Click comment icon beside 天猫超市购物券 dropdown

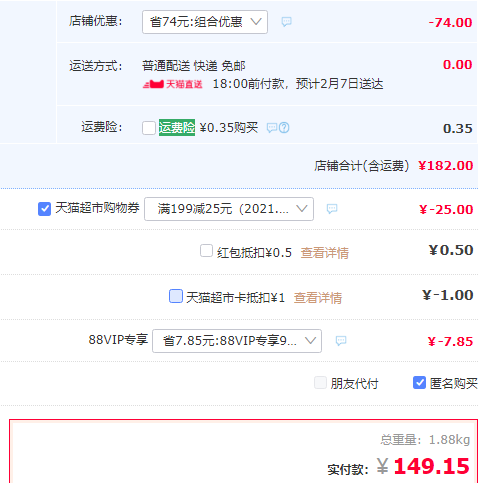(332, 209)
